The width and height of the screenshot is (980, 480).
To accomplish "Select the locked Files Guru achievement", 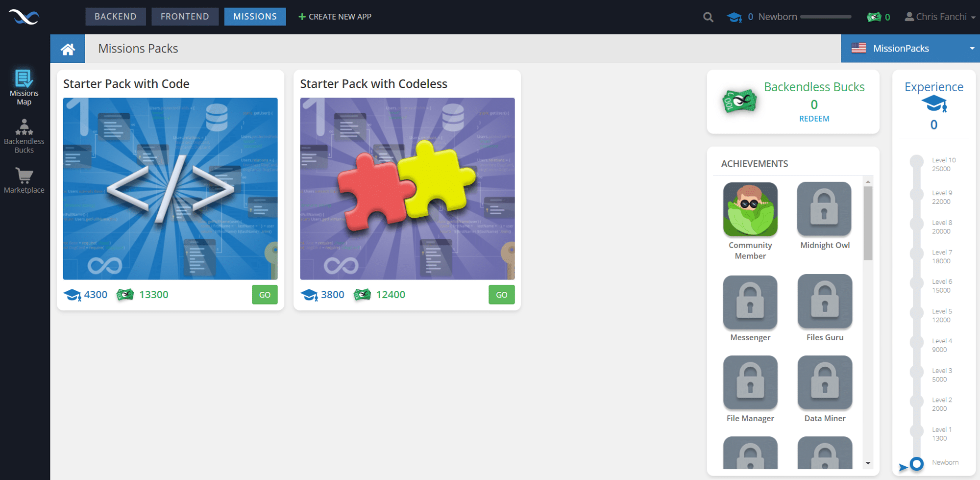I will [x=825, y=302].
